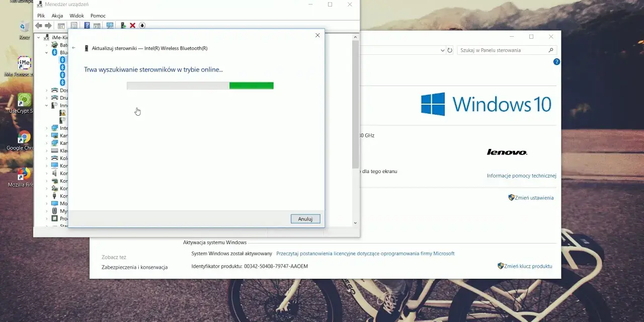The height and width of the screenshot is (322, 644).
Task: Expand the Mys device category node
Action: tap(47, 211)
